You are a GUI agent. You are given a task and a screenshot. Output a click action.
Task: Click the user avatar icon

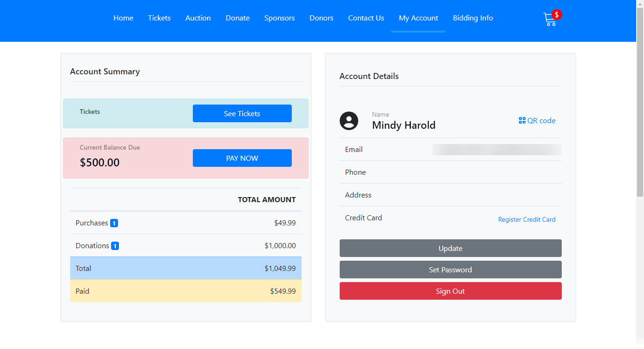point(349,121)
